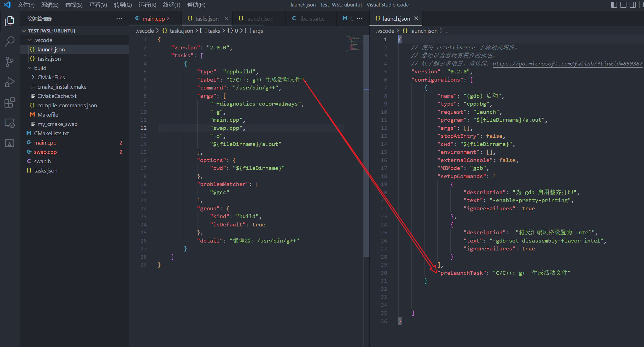Click the tab overflow ellipsis in left editor group
The image size is (644, 347).
coord(360,18)
